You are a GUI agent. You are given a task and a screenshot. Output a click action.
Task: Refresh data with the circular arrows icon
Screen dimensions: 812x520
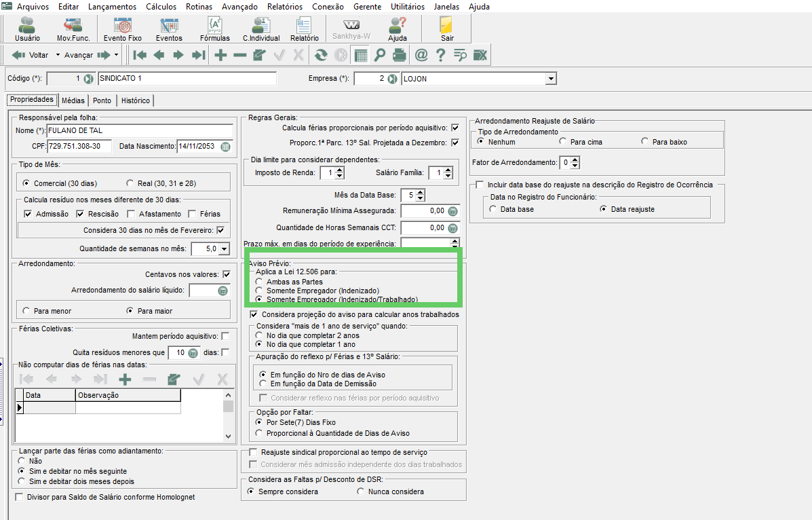click(x=321, y=55)
